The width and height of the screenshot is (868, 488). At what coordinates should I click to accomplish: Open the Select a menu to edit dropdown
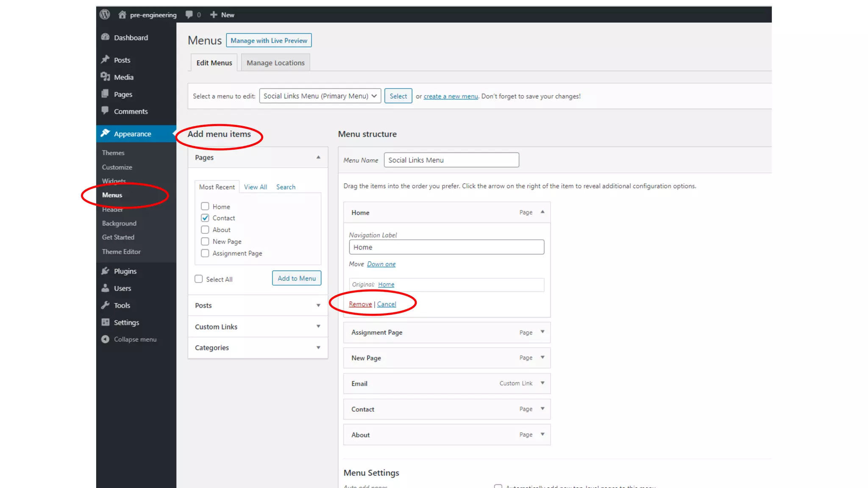[320, 96]
